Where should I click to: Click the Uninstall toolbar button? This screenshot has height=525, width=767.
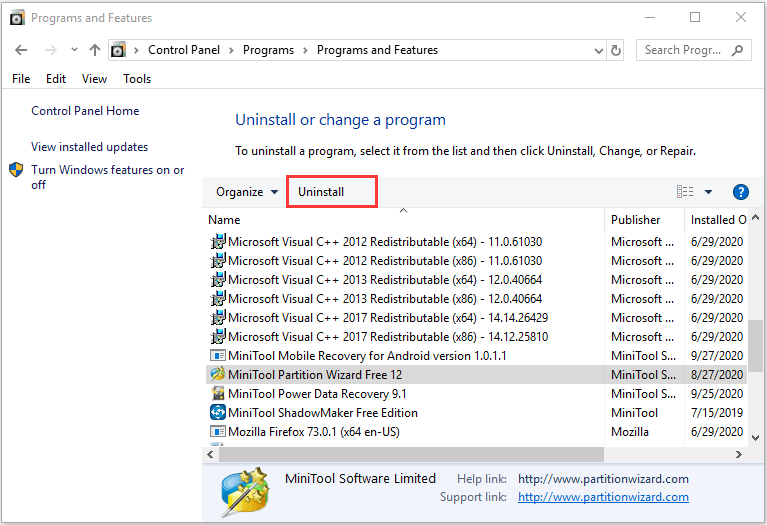(321, 192)
